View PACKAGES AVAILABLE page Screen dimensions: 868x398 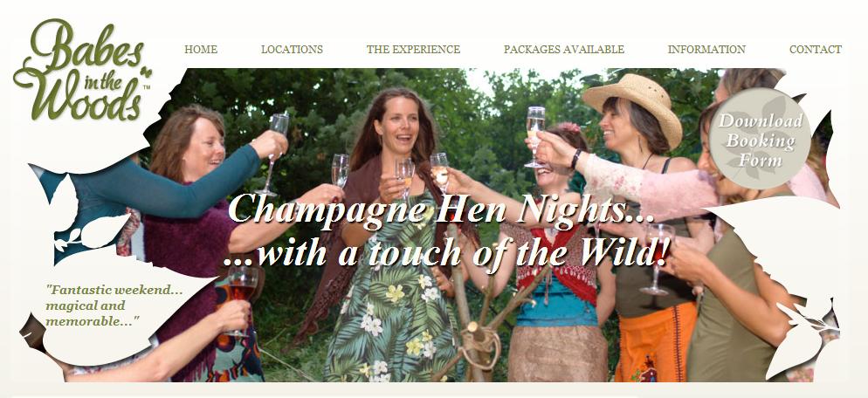[x=563, y=49]
